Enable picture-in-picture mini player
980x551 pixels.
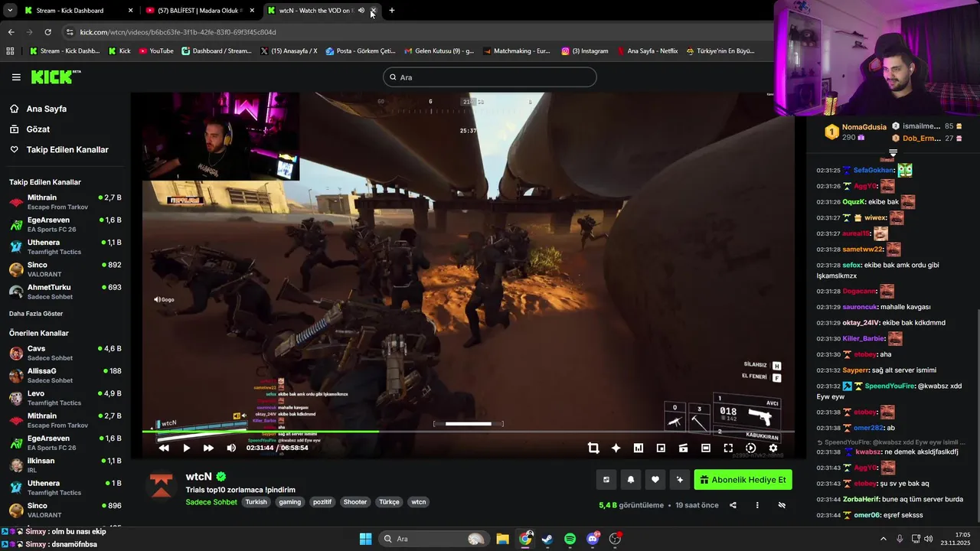(x=661, y=448)
